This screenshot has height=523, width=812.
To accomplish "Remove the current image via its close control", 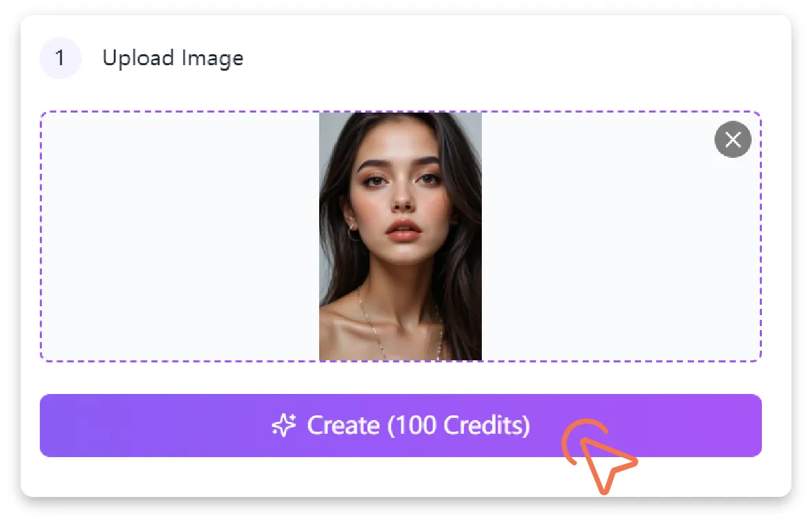I will pos(732,139).
